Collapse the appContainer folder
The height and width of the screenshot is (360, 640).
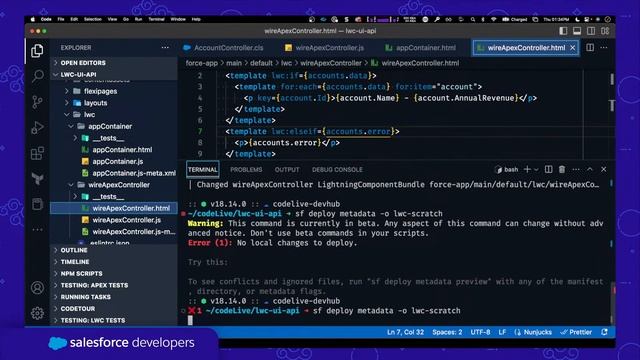coord(114,127)
